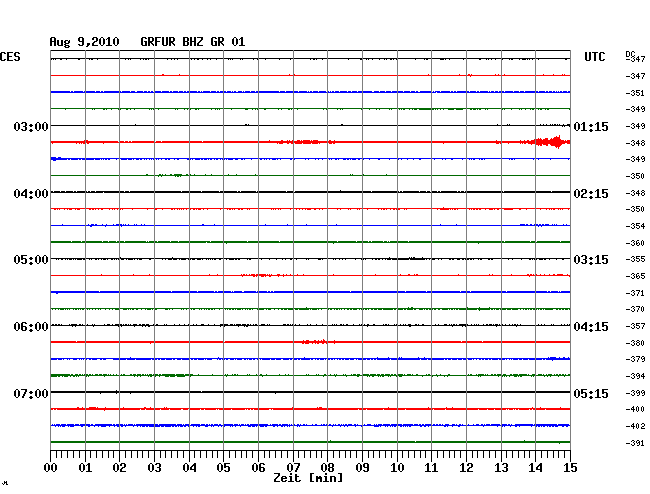The height and width of the screenshot is (494, 650).
Task: Click minute tick label 11
Action: (x=431, y=468)
